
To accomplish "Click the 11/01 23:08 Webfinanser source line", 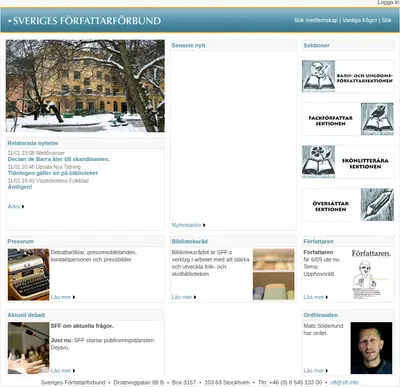I will pyautogui.click(x=36, y=153).
